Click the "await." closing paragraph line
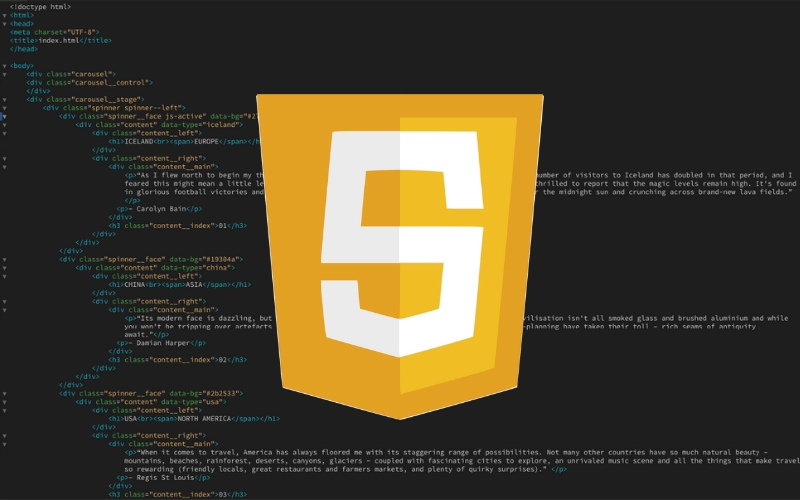 (147, 335)
